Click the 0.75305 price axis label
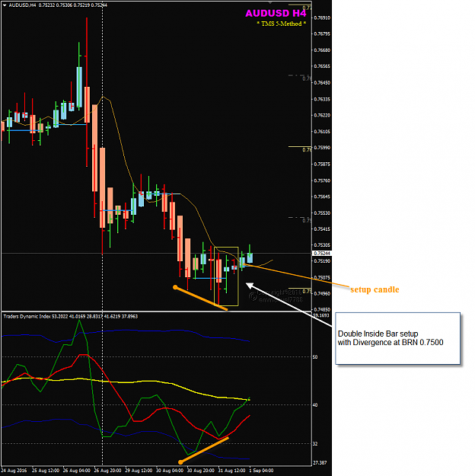Image resolution: width=475 pixels, height=476 pixels. (x=322, y=245)
